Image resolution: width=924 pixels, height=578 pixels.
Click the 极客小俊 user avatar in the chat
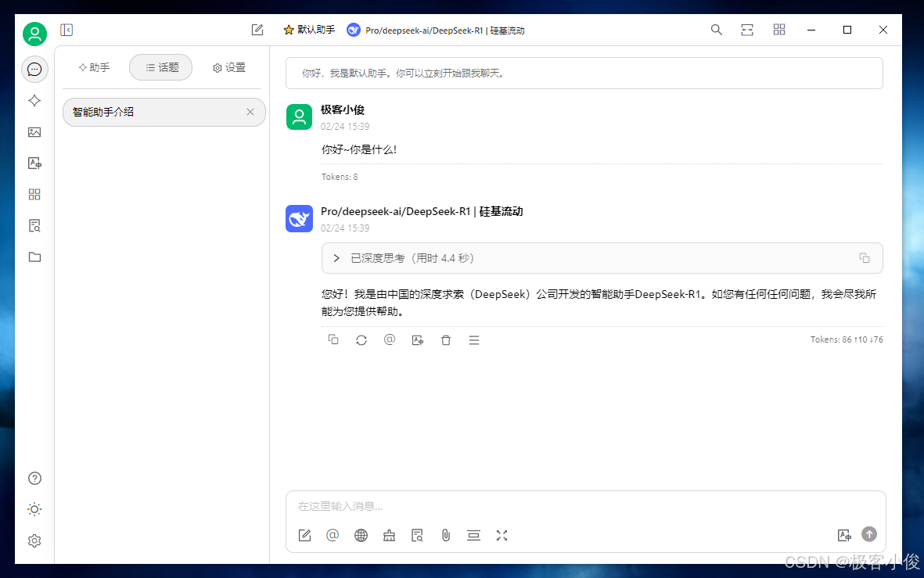pos(300,117)
